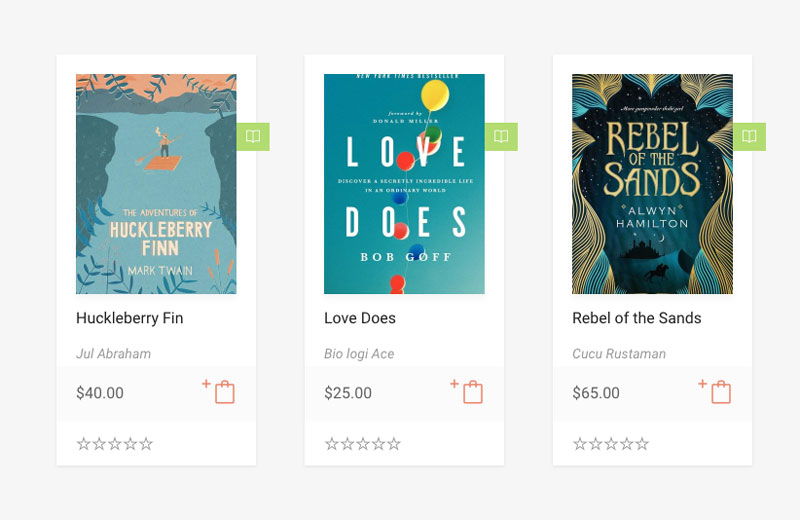Click the green book icon on Love Does
The height and width of the screenshot is (520, 800).
click(x=501, y=137)
